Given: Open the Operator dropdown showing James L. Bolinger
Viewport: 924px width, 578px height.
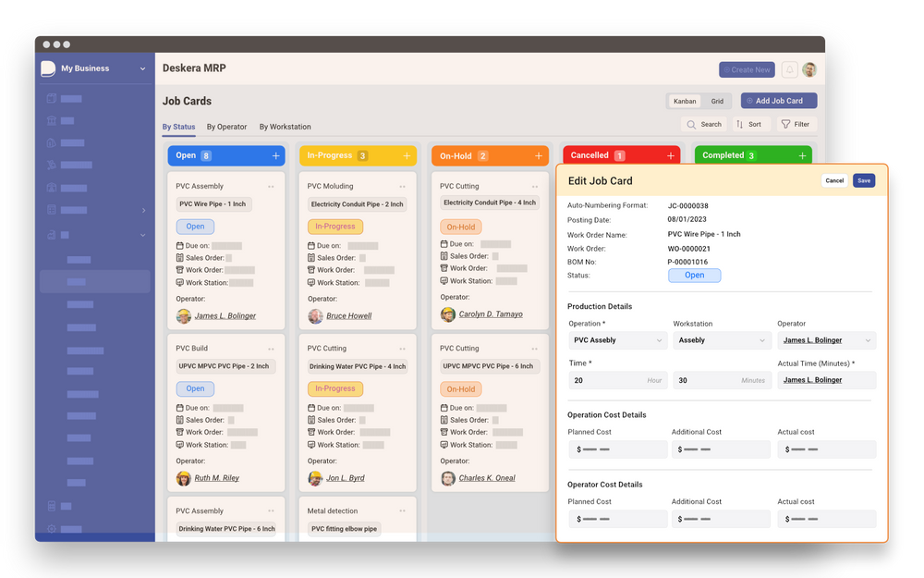Looking at the screenshot, I should 826,339.
